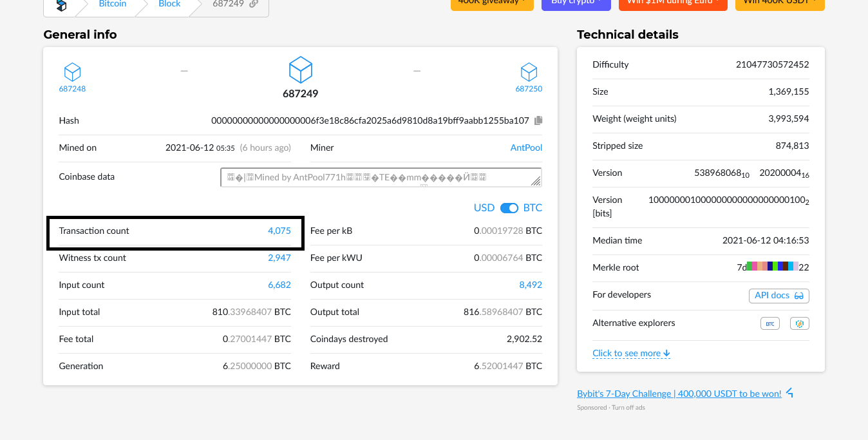
Task: Click the current block 687249 cube icon
Action: click(300, 70)
